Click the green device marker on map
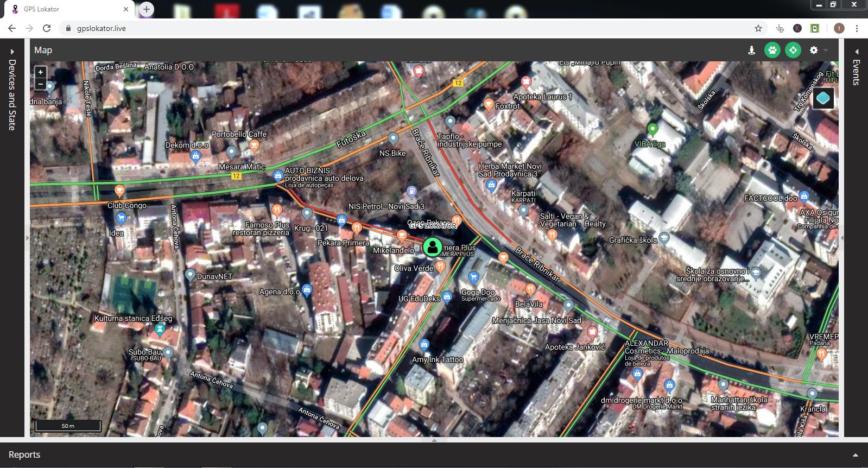The width and height of the screenshot is (868, 468). click(x=433, y=247)
